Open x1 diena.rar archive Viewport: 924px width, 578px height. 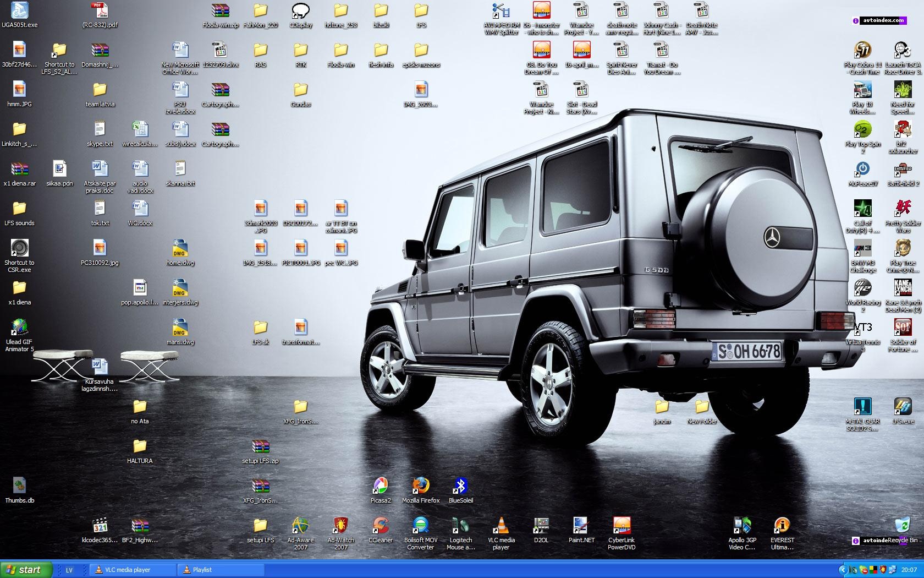tap(19, 168)
